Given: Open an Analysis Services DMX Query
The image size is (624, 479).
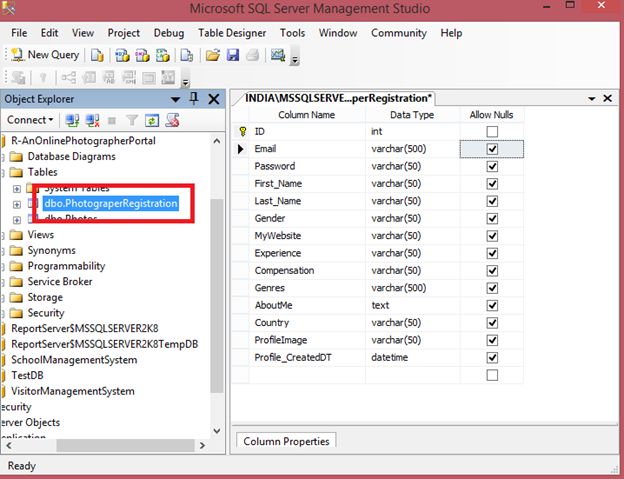Looking at the screenshot, I should click(142, 55).
